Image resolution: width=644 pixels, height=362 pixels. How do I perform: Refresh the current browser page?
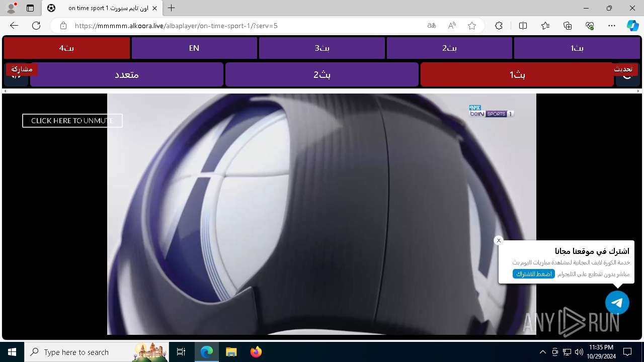pos(36,26)
